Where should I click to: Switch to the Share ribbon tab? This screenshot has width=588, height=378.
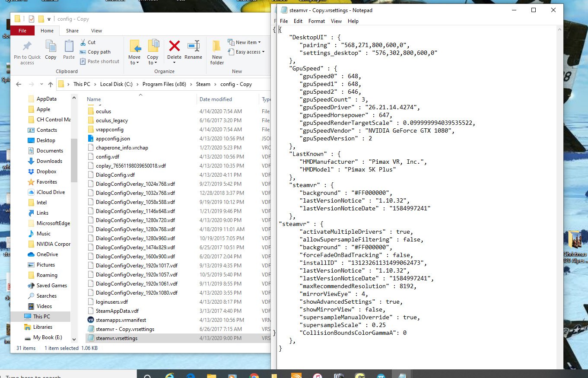72,31
